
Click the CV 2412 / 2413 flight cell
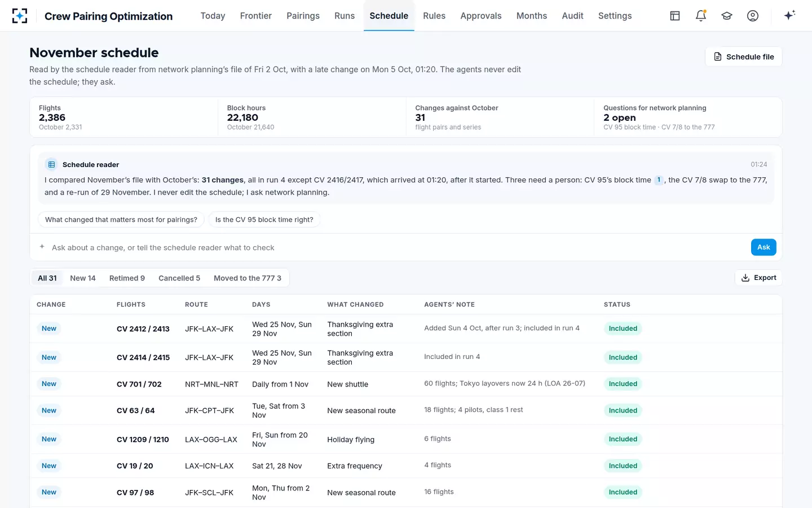(143, 329)
